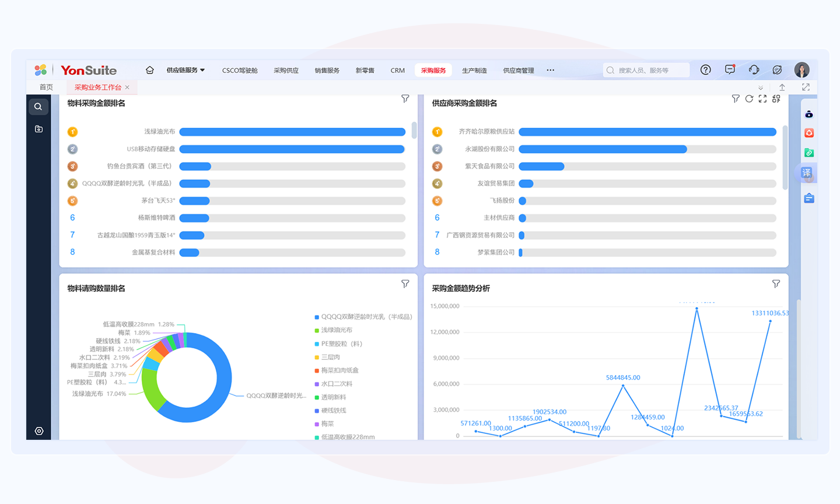Screen dimensions: 840x504
Task: Click the translate 译 icon in right sidebar
Action: (806, 173)
